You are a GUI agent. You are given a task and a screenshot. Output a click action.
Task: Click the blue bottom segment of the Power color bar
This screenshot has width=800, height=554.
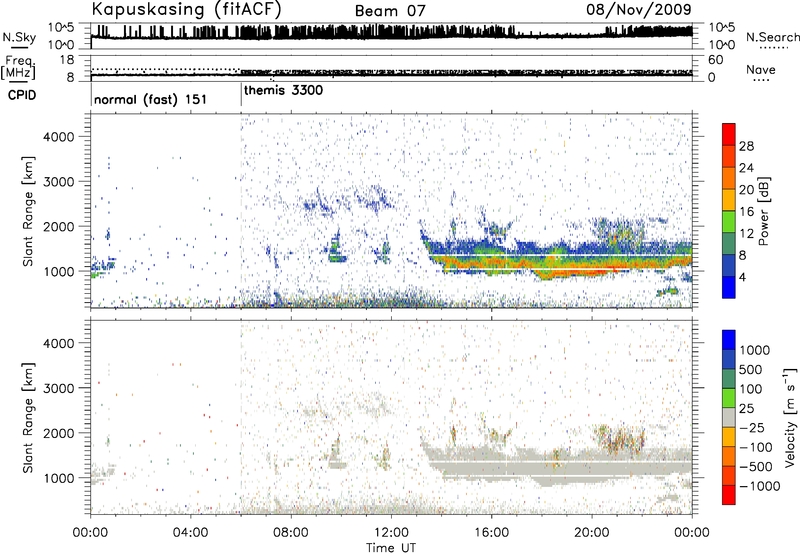click(729, 287)
